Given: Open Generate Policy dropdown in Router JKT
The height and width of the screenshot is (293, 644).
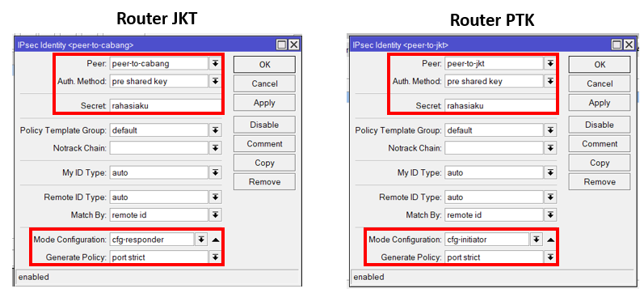Looking at the screenshot, I should tap(215, 257).
